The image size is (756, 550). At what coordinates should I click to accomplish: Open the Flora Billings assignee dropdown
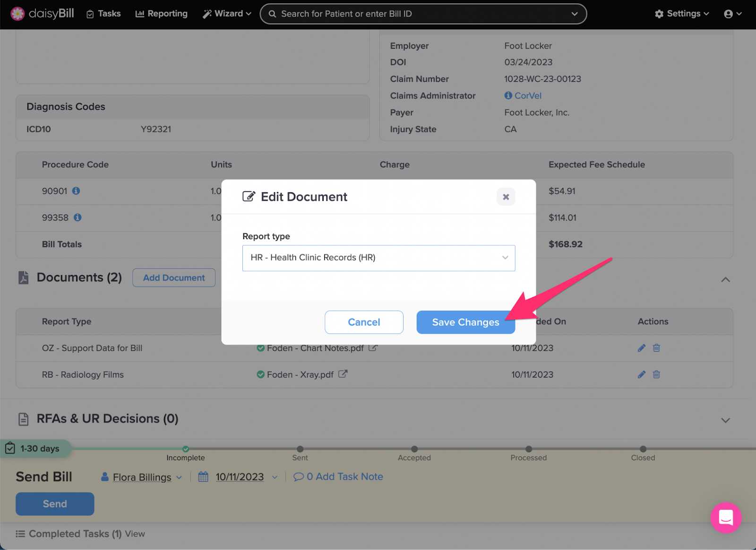[x=142, y=477]
